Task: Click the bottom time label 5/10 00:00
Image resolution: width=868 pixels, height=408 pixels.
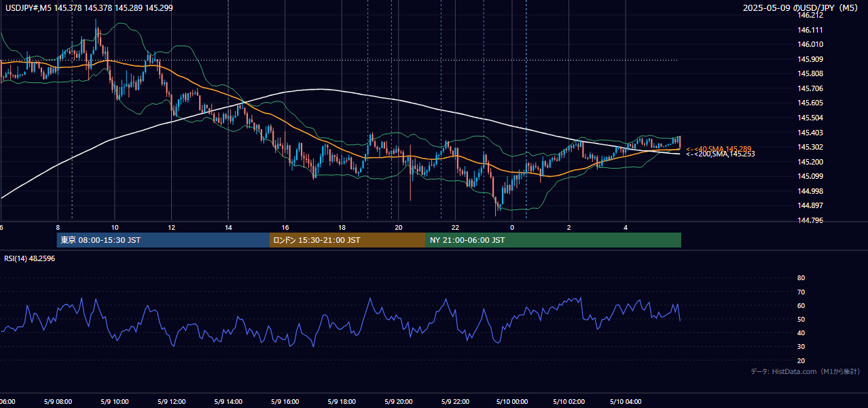Action: click(x=512, y=402)
